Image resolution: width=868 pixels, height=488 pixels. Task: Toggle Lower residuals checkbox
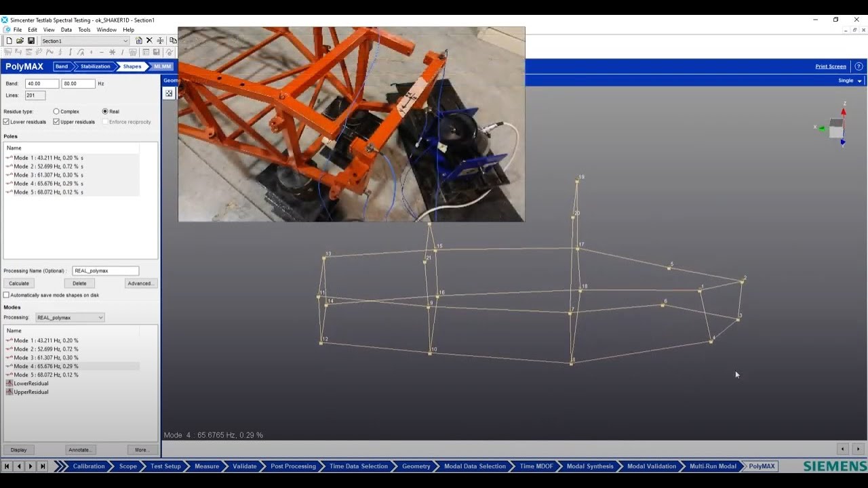coord(6,122)
